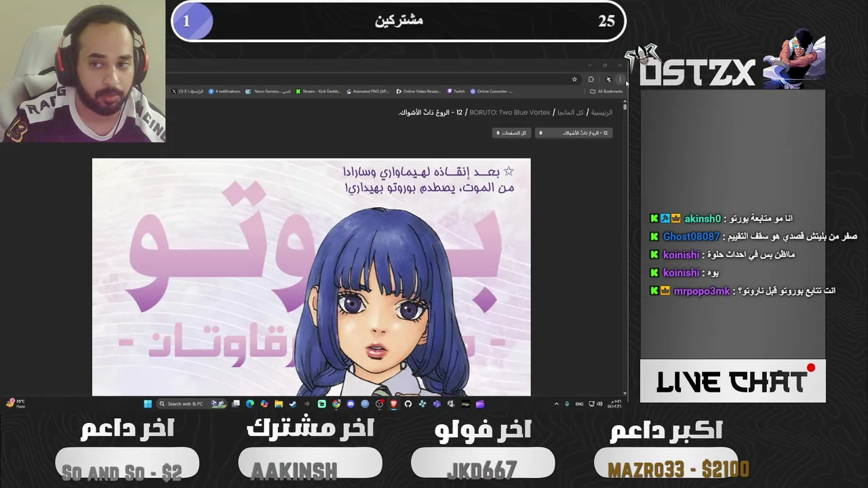The height and width of the screenshot is (488, 868).
Task: Open Steam from the taskbar
Action: click(x=292, y=404)
